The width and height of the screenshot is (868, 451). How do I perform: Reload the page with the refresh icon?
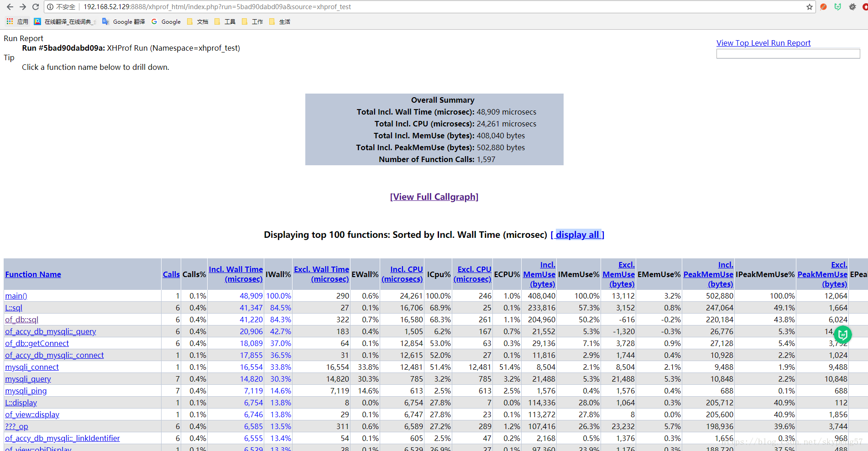point(36,7)
